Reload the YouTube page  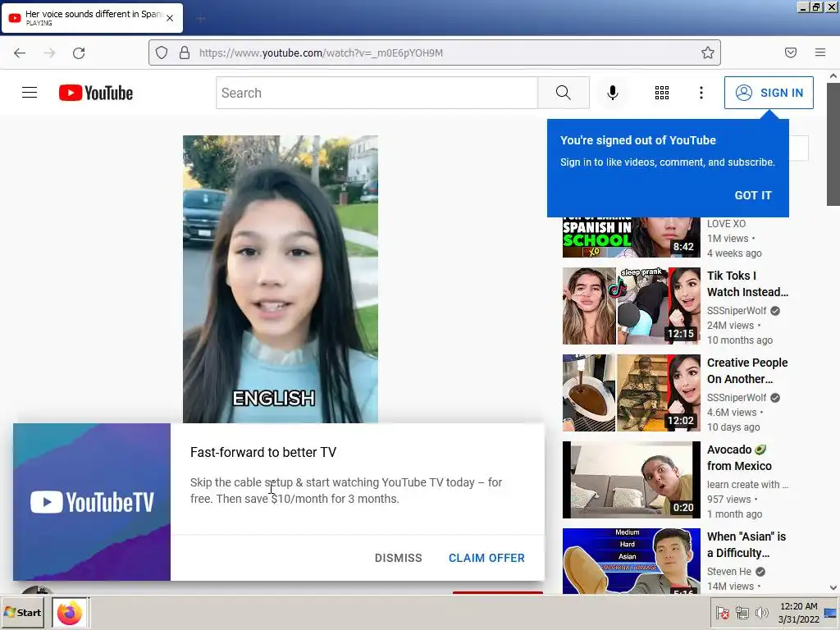[79, 52]
